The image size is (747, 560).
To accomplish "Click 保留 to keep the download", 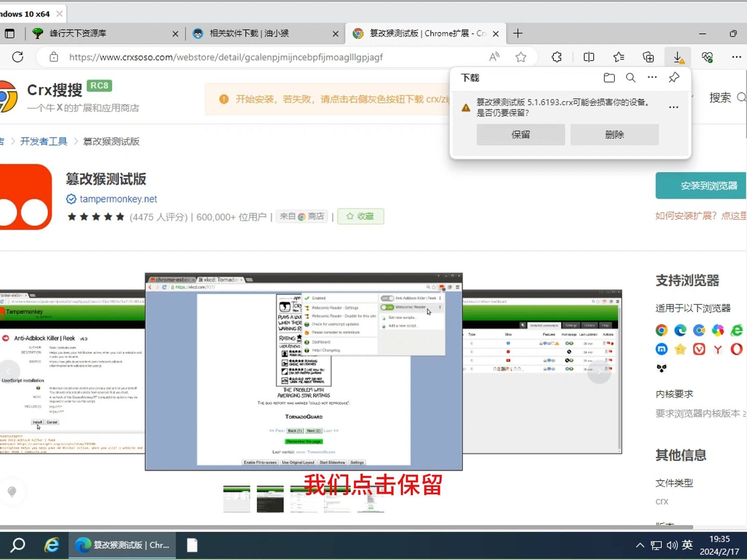I will click(521, 135).
